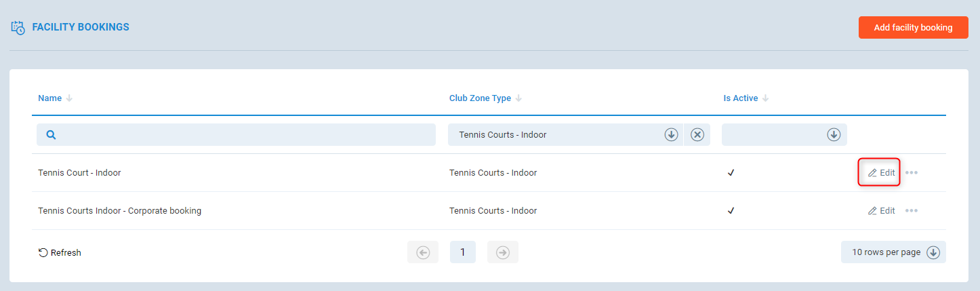The width and height of the screenshot is (980, 291).
Task: Click the search magnifier icon in Name filter
Action: click(x=51, y=135)
